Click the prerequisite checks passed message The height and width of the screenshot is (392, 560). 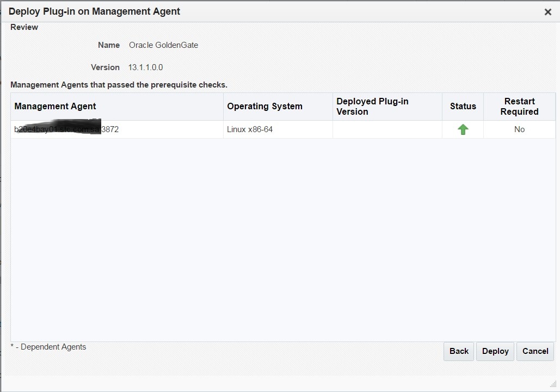[x=119, y=85]
